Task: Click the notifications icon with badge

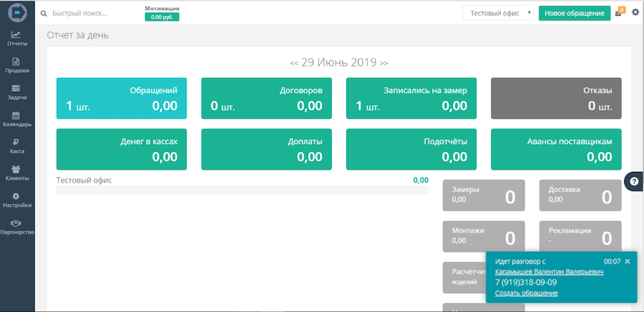Action: click(x=619, y=13)
